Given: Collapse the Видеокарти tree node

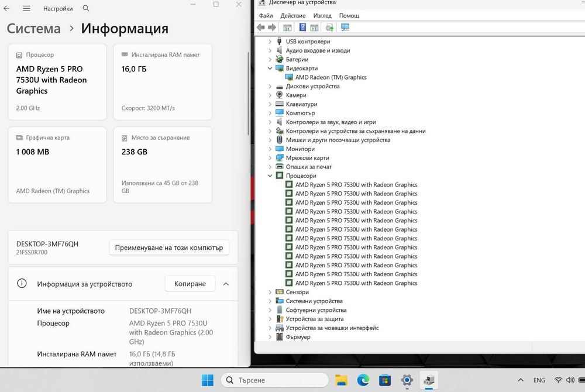Looking at the screenshot, I should [270, 68].
